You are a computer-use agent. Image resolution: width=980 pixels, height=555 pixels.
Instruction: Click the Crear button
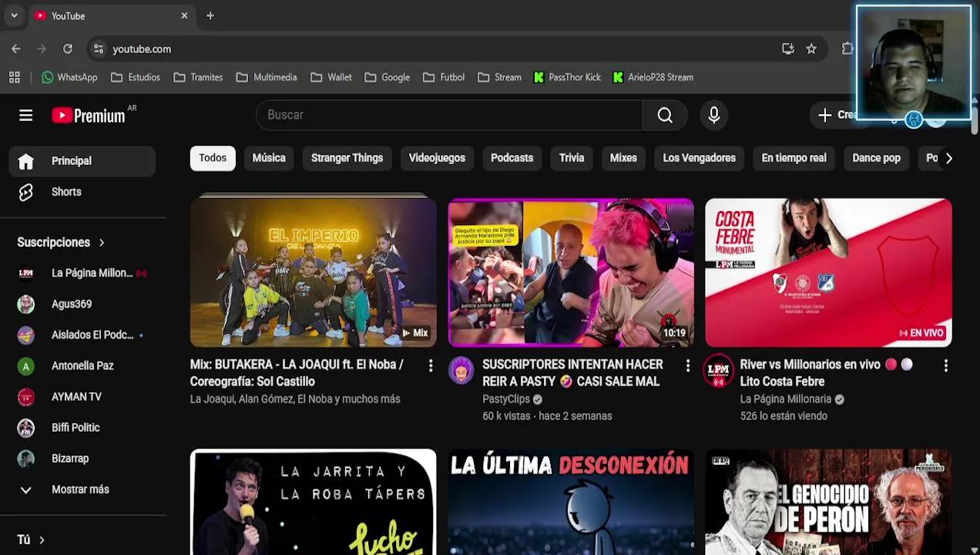pyautogui.click(x=837, y=115)
